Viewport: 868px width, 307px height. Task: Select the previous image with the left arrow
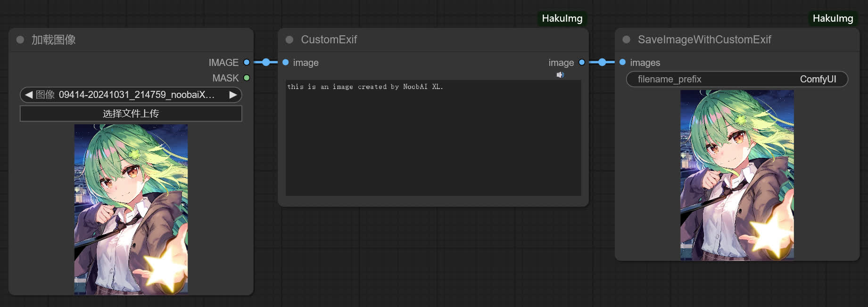[x=29, y=95]
